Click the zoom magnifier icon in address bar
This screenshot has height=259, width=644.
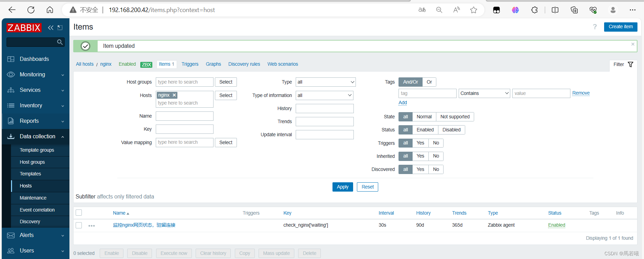coord(439,10)
